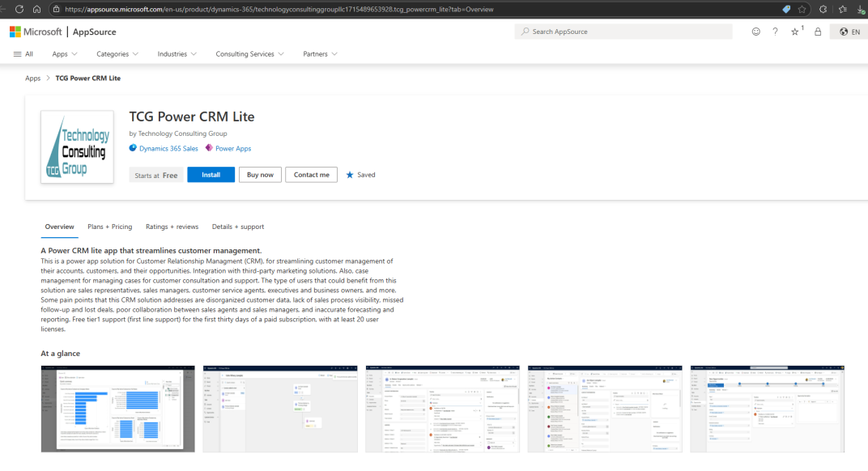Click the blue shopping tag icon
The image size is (868, 471).
click(x=786, y=9)
